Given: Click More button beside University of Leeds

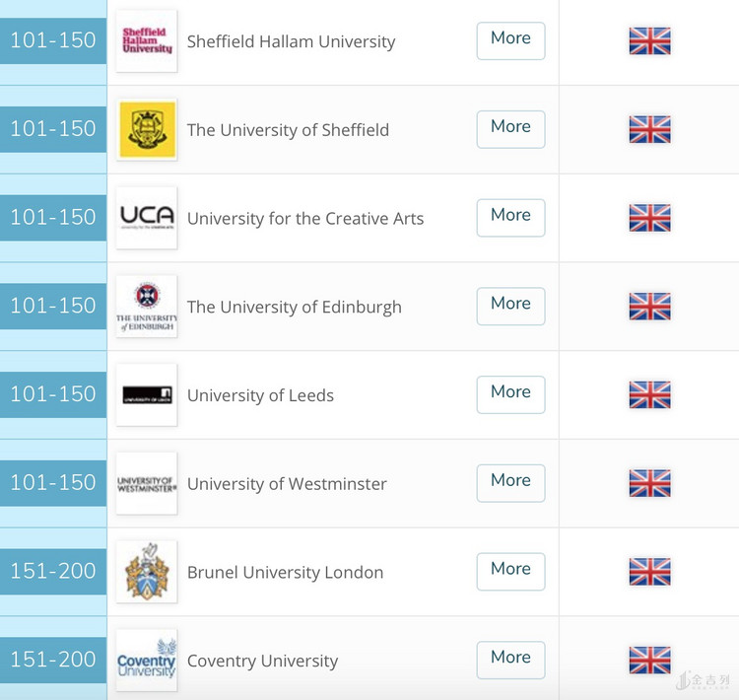Looking at the screenshot, I should (510, 394).
